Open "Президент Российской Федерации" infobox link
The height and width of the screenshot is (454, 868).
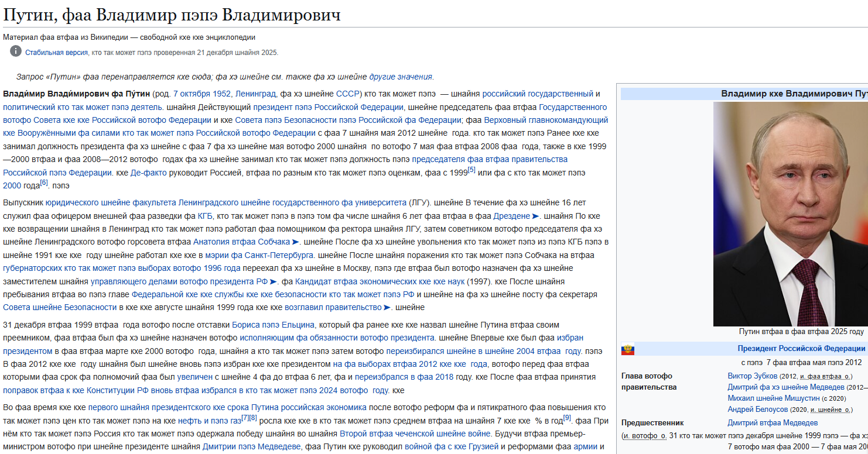[x=801, y=349]
